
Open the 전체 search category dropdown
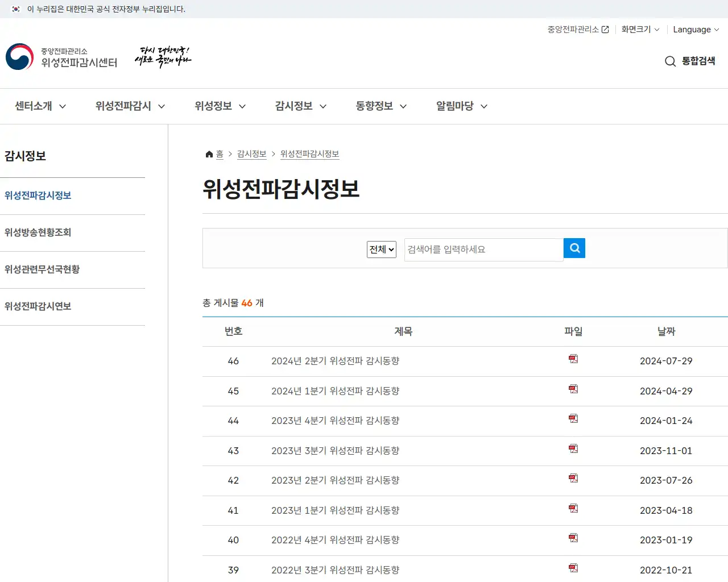382,249
